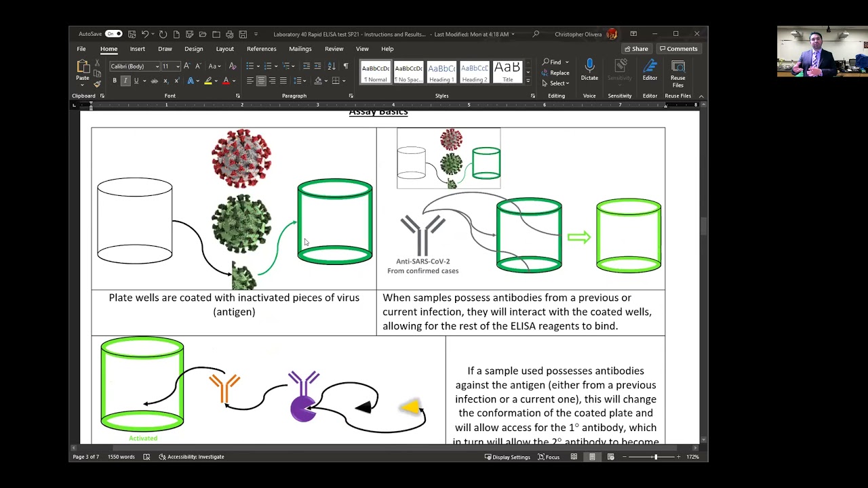Toggle Strikethrough formatting
This screenshot has width=868, height=488.
coord(154,81)
